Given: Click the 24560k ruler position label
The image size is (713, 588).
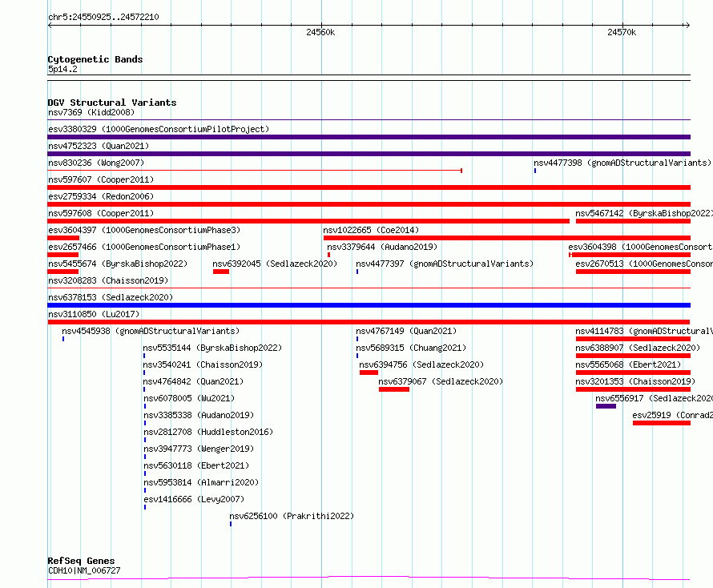Looking at the screenshot, I should [320, 32].
